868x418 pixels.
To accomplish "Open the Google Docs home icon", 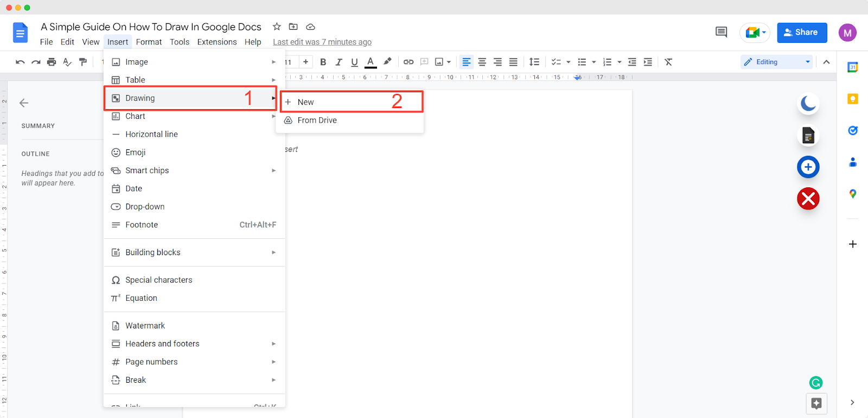I will tap(20, 33).
